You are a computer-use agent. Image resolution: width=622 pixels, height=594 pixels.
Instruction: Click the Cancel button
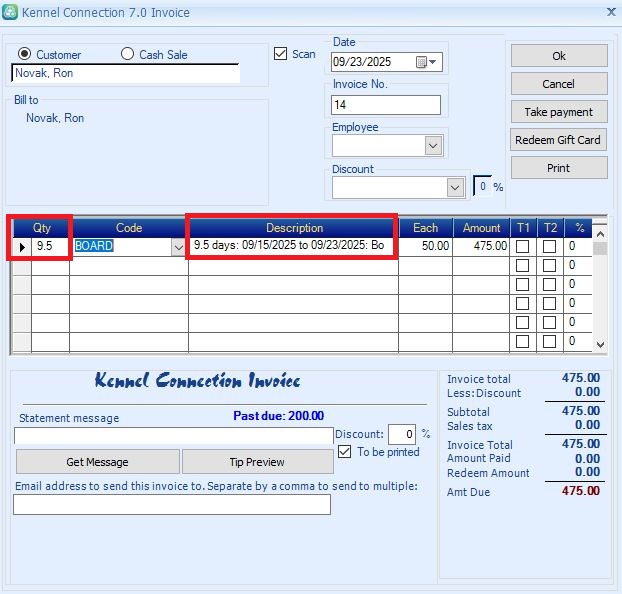(559, 84)
